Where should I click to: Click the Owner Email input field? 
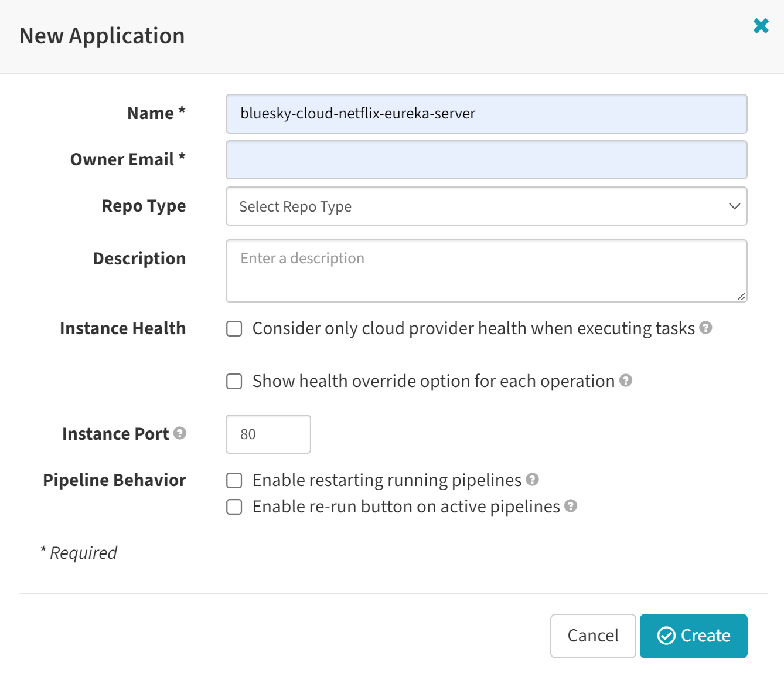[x=486, y=159]
